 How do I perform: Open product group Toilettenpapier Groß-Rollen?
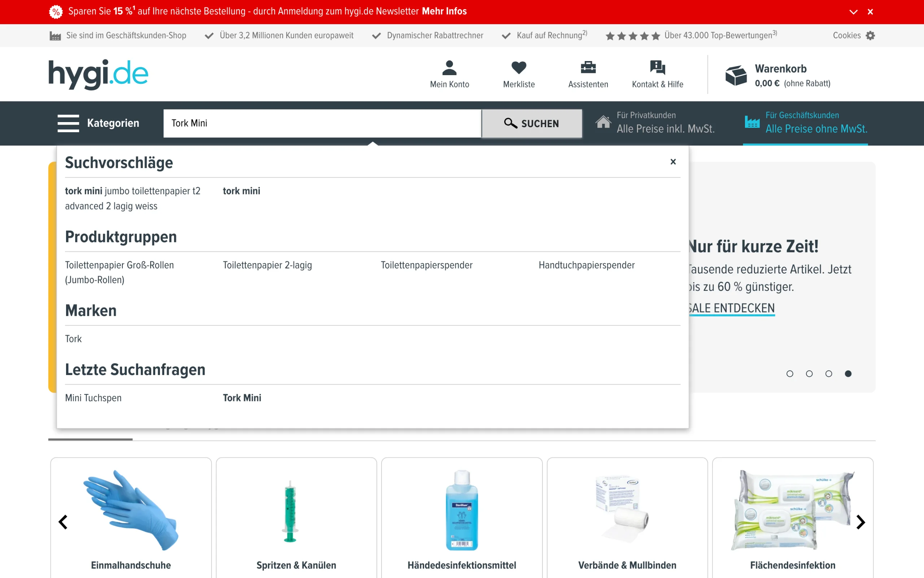[119, 272]
